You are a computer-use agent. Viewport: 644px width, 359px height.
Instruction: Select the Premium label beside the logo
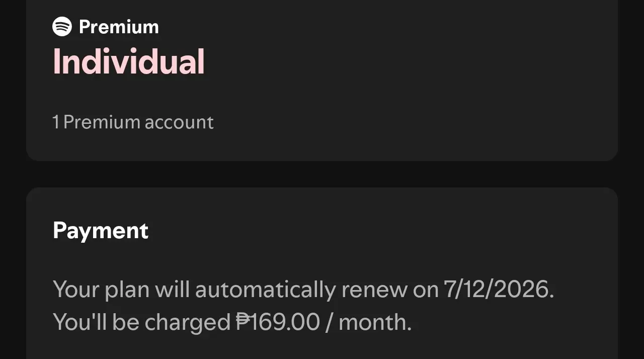pos(119,27)
